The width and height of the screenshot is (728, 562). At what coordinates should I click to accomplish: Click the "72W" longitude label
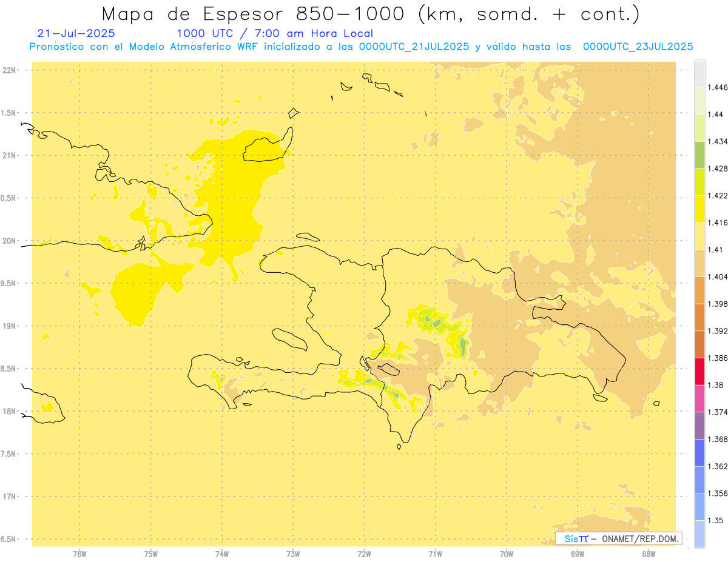(x=364, y=554)
